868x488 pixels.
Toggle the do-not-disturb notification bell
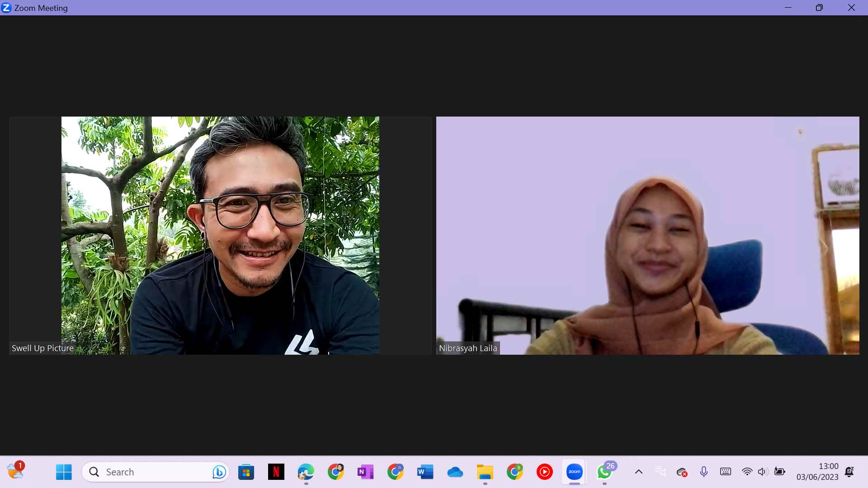point(849,472)
